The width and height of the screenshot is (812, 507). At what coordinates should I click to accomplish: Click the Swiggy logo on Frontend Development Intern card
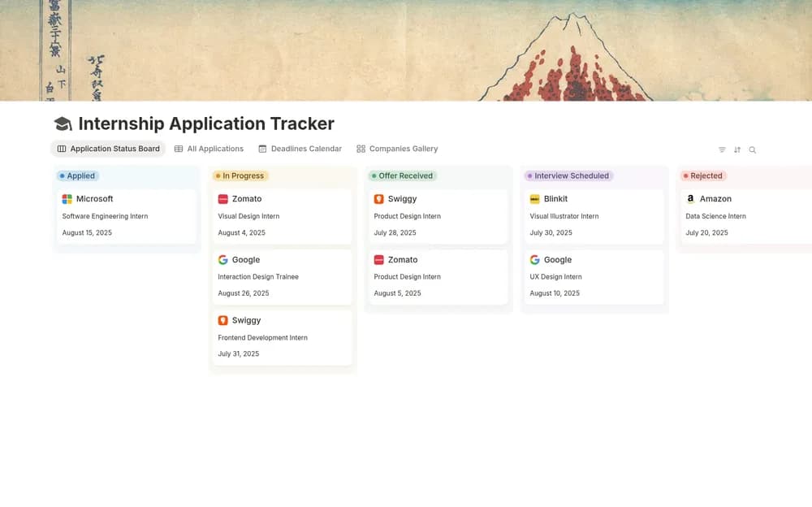point(222,320)
